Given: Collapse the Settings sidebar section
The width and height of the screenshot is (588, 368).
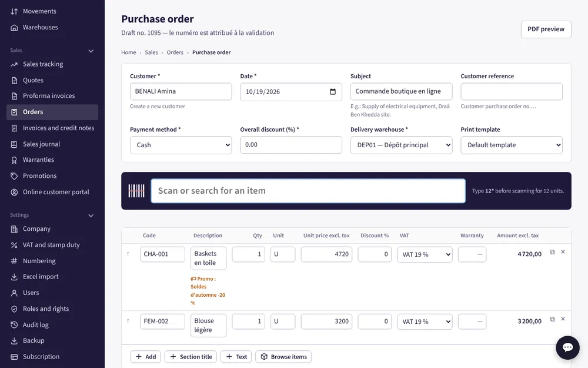Looking at the screenshot, I should pyautogui.click(x=91, y=216).
